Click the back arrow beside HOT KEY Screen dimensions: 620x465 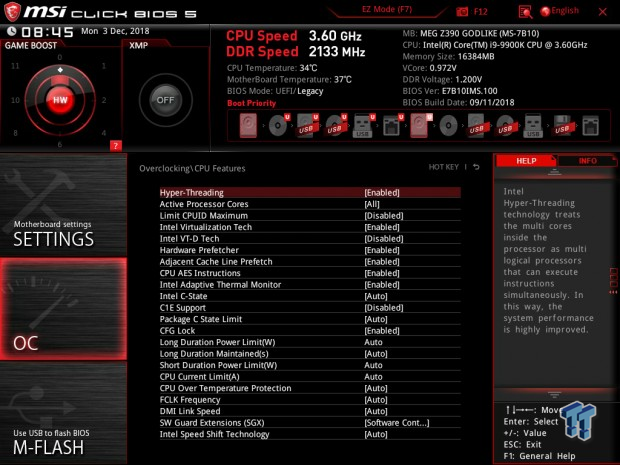(476, 167)
